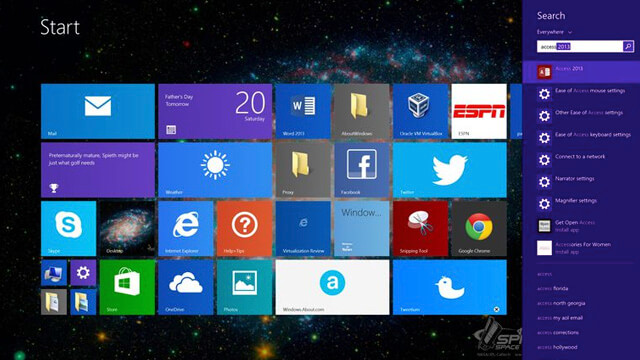Launch the Snipping Tool tile
This screenshot has width=640, height=360.
[420, 229]
